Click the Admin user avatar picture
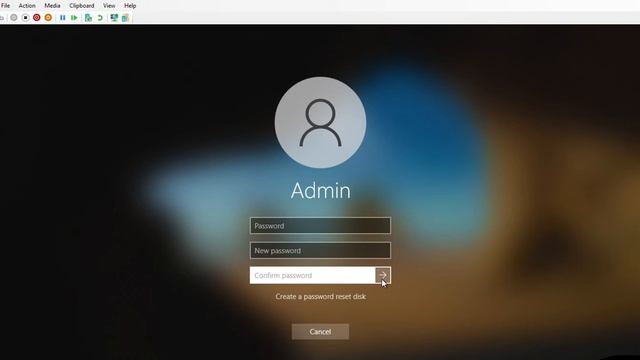The width and height of the screenshot is (640, 360). 320,122
